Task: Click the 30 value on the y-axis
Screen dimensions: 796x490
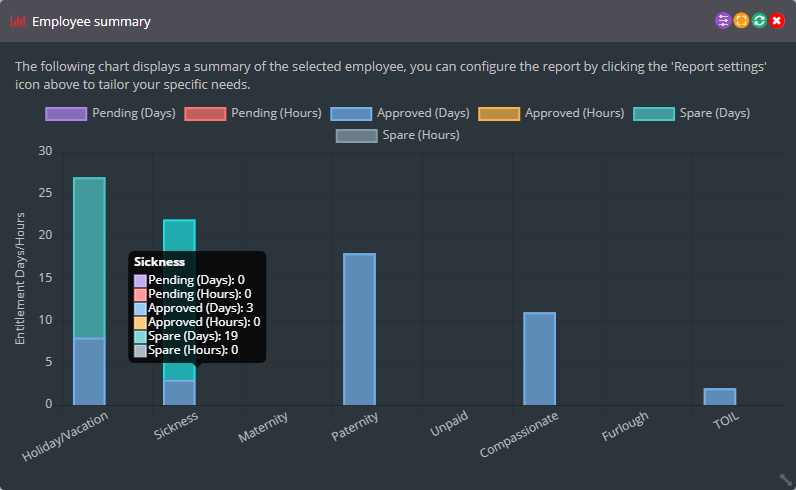Action: (45, 151)
